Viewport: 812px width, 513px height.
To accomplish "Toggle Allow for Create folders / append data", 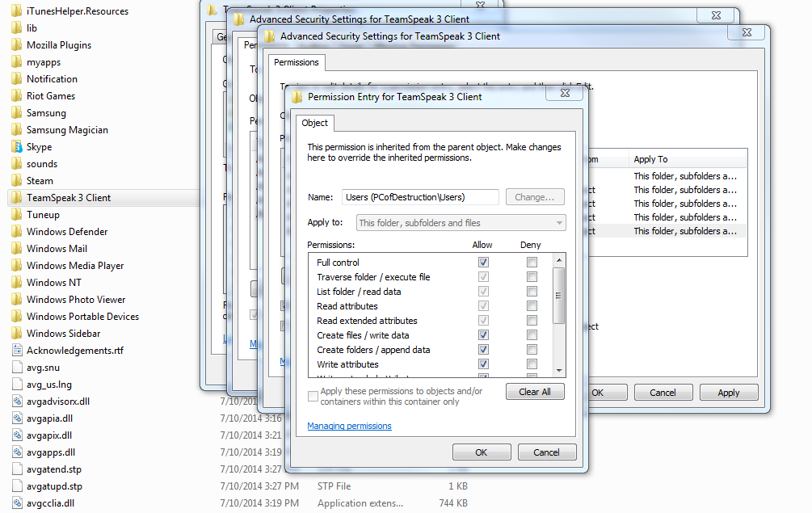I will 483,350.
